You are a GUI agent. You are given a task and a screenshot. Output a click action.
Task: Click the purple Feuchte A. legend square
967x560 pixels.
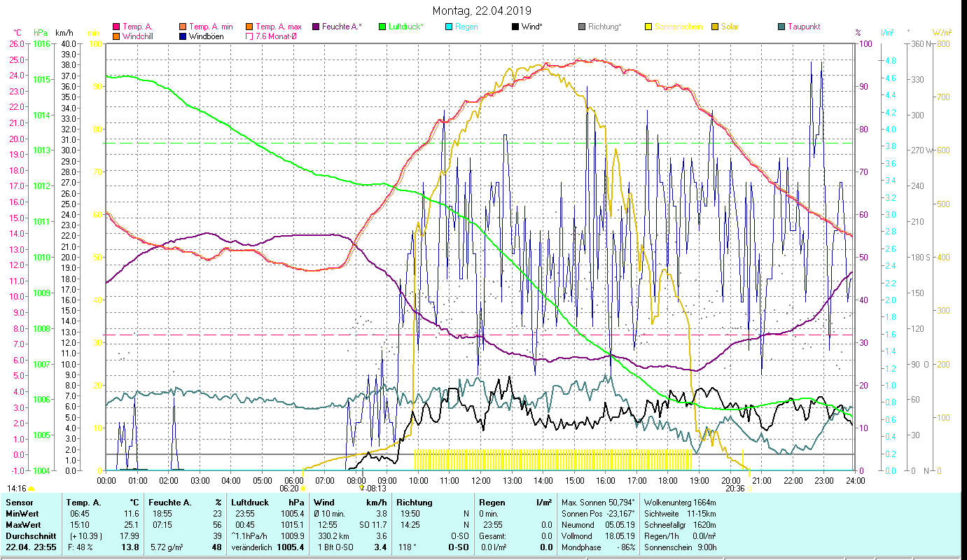point(316,27)
